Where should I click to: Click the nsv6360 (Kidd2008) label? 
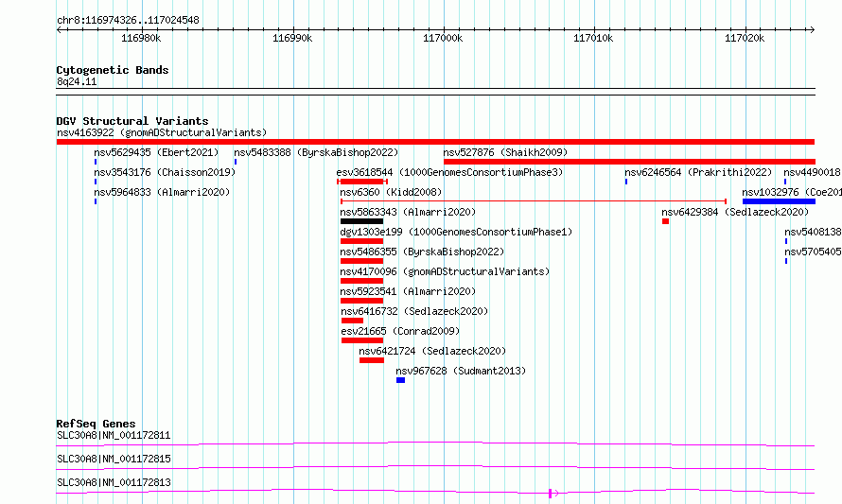click(x=391, y=192)
